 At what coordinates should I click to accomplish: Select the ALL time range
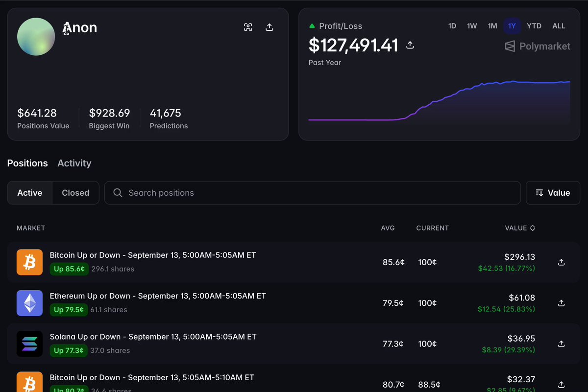[x=559, y=26]
